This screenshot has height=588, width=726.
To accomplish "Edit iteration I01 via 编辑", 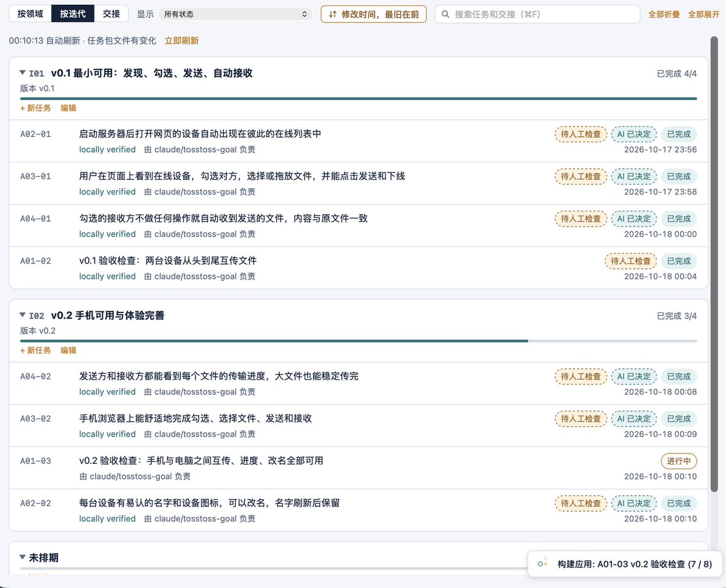I will 68,108.
